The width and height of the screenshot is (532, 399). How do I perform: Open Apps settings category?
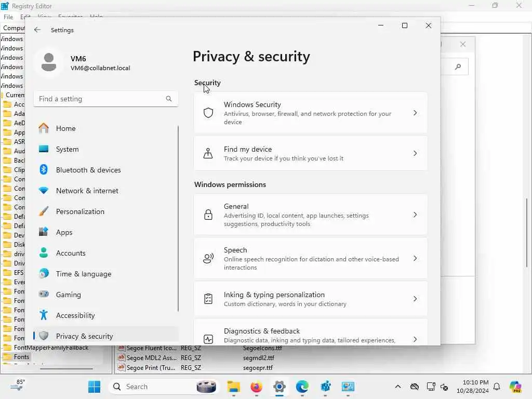click(105, 232)
